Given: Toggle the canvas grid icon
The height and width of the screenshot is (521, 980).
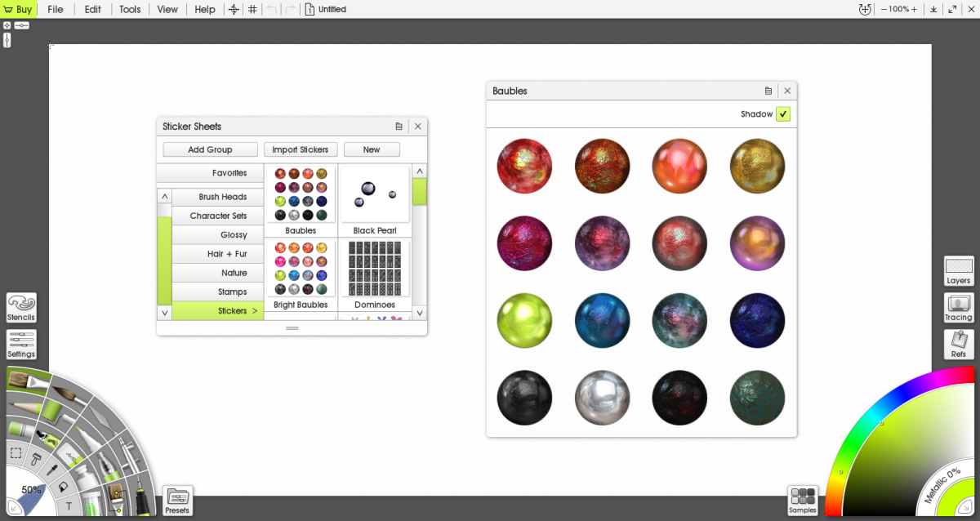Looking at the screenshot, I should 252,9.
